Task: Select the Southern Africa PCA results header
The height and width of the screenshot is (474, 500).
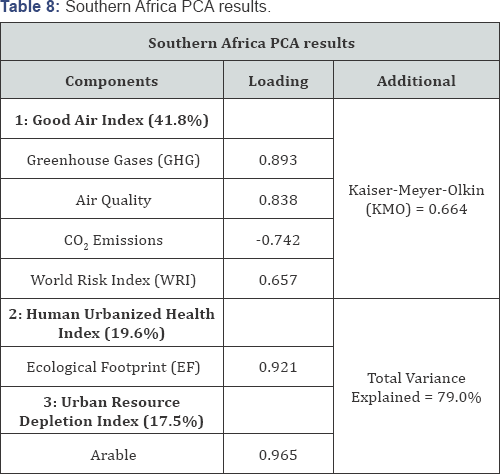Action: pyautogui.click(x=250, y=42)
